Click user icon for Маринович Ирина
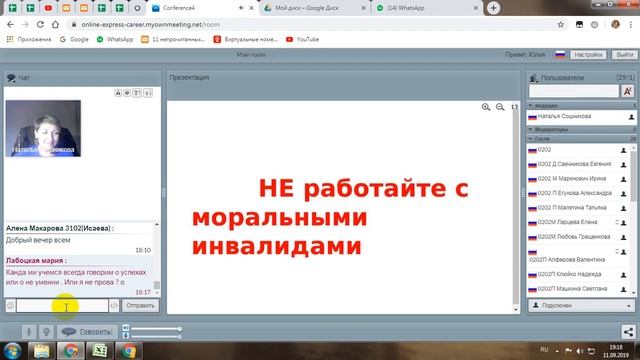 click(623, 180)
